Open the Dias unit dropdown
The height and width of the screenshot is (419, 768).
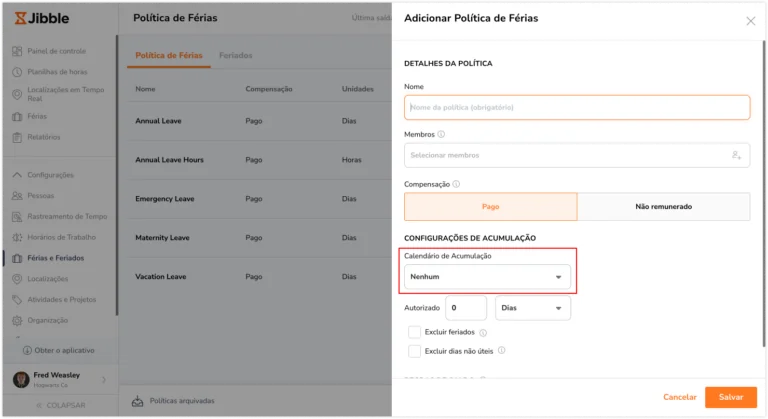click(x=532, y=308)
